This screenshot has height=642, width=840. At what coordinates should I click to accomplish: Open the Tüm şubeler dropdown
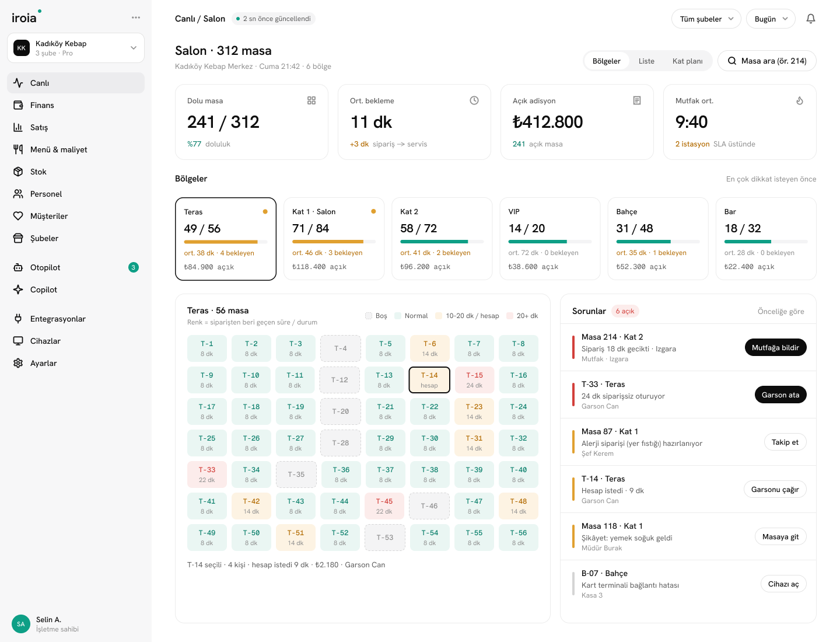pos(706,19)
